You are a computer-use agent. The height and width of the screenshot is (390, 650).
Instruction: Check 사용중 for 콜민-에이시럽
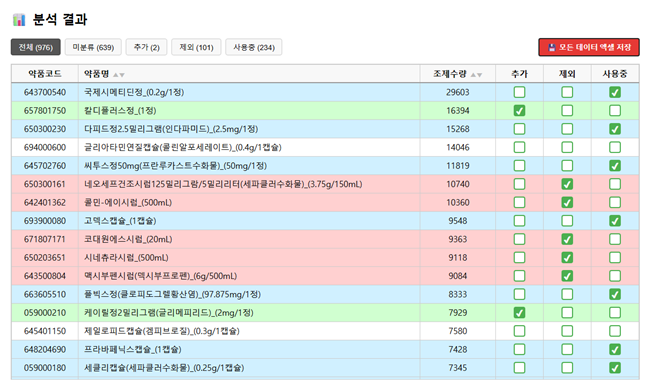pyautogui.click(x=615, y=202)
